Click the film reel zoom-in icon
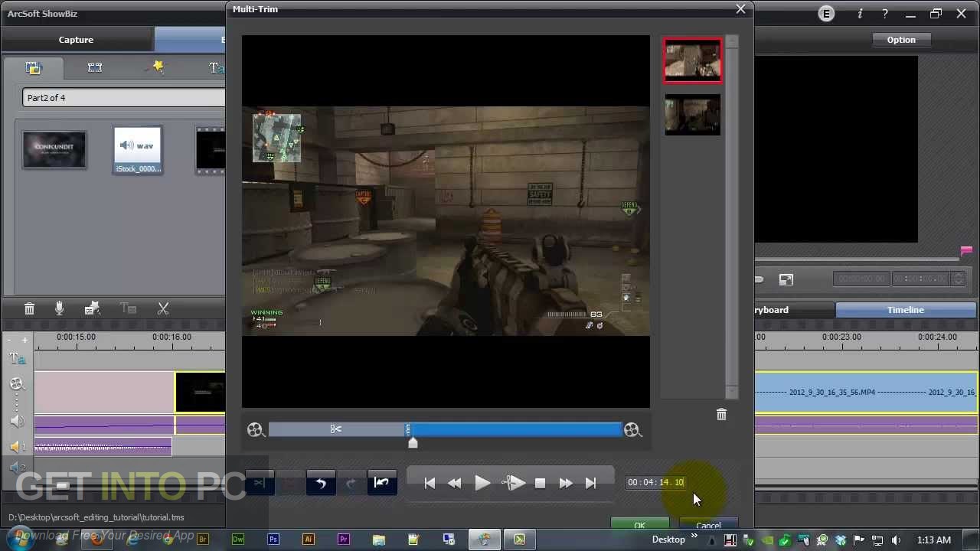 point(632,430)
